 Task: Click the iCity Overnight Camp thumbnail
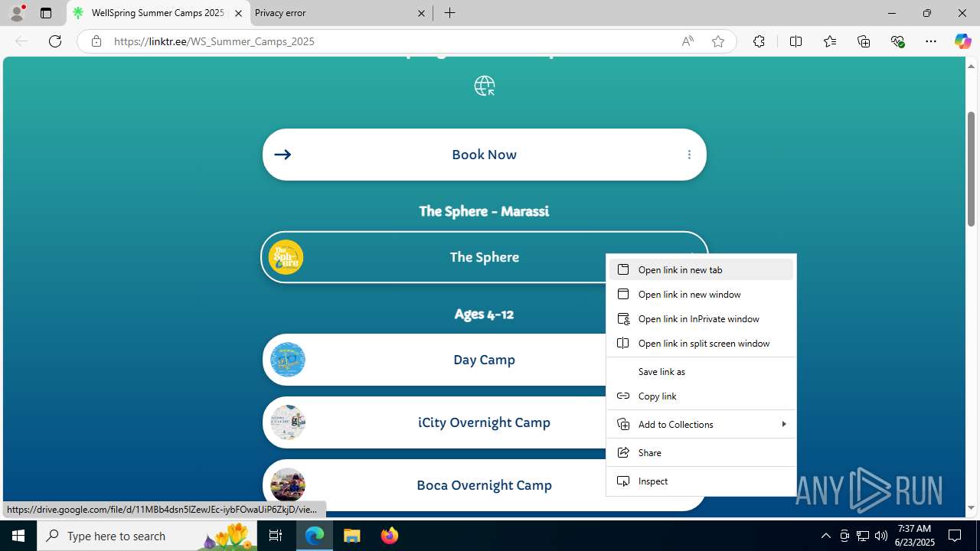tap(288, 422)
